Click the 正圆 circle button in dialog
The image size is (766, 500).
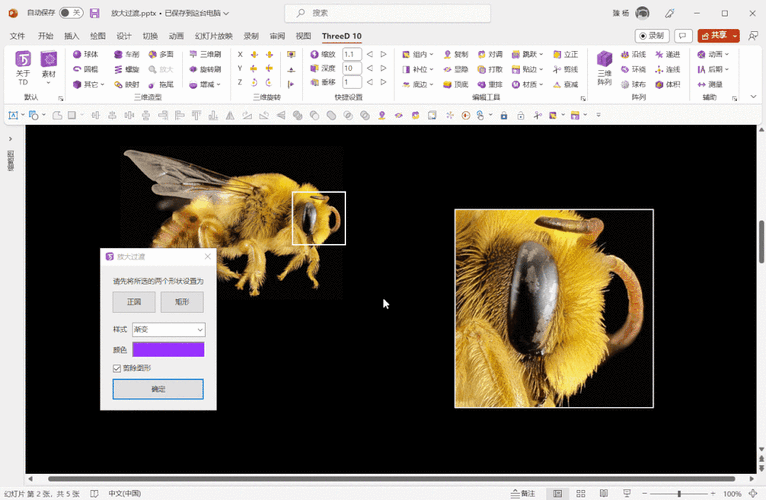point(134,302)
